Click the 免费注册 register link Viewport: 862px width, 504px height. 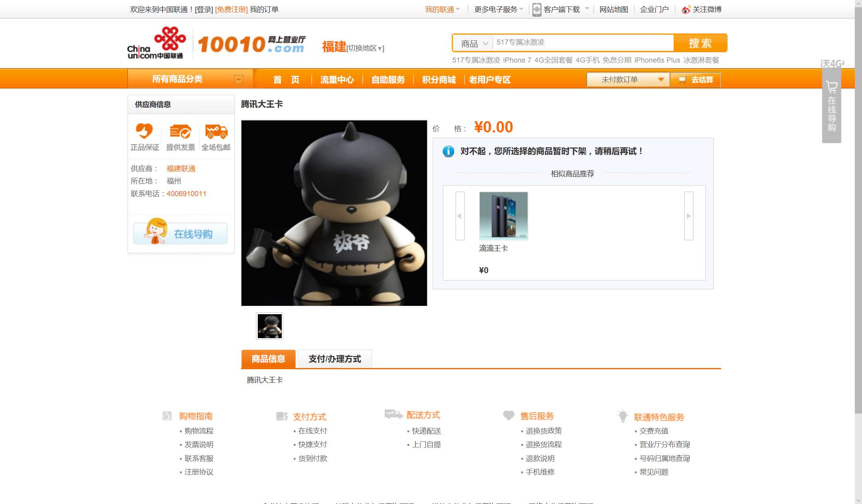(231, 10)
